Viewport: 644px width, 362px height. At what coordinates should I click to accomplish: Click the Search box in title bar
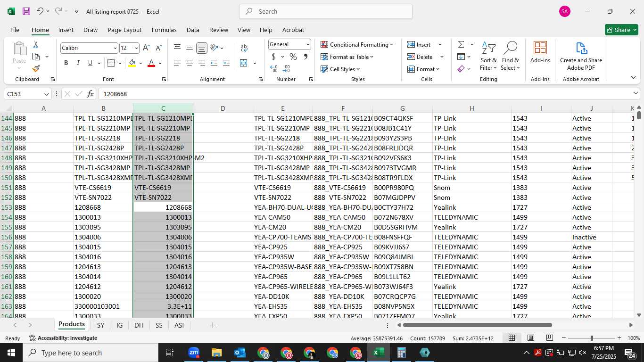click(326, 11)
